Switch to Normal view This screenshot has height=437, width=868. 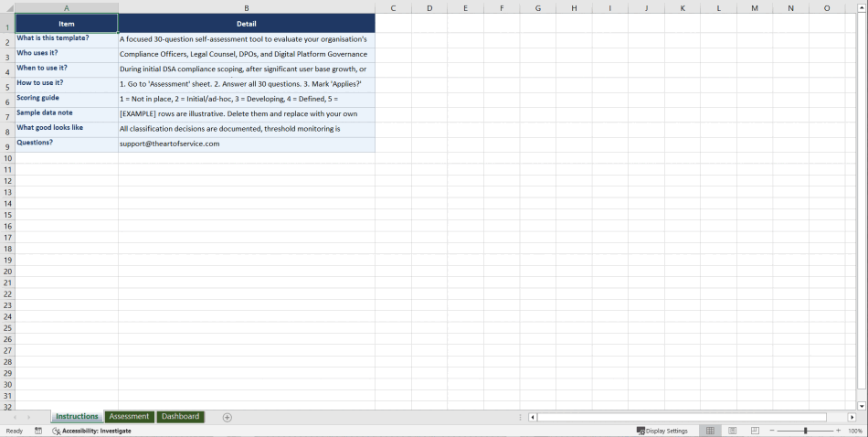pyautogui.click(x=710, y=431)
